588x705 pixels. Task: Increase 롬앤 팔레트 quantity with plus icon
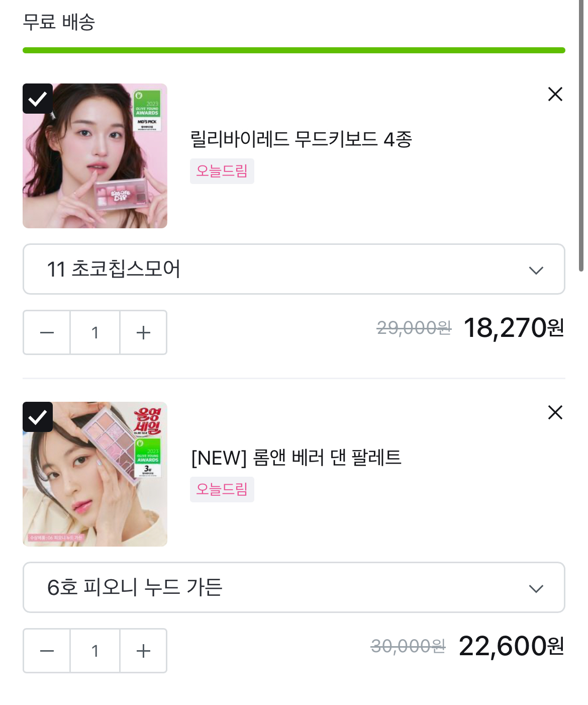point(143,651)
